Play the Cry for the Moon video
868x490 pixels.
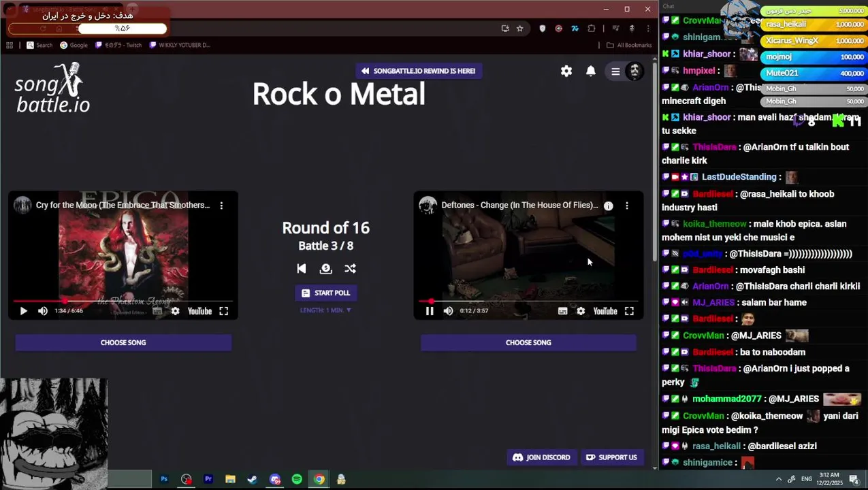[23, 311]
